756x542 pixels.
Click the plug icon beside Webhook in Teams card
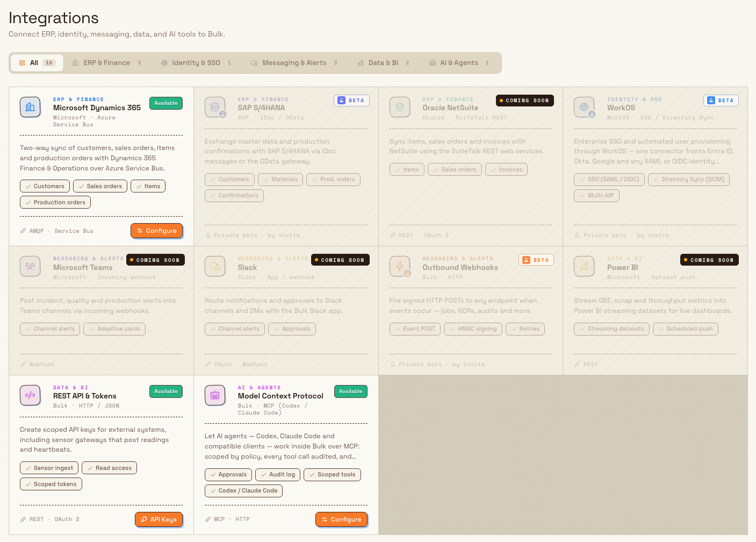[x=23, y=365]
